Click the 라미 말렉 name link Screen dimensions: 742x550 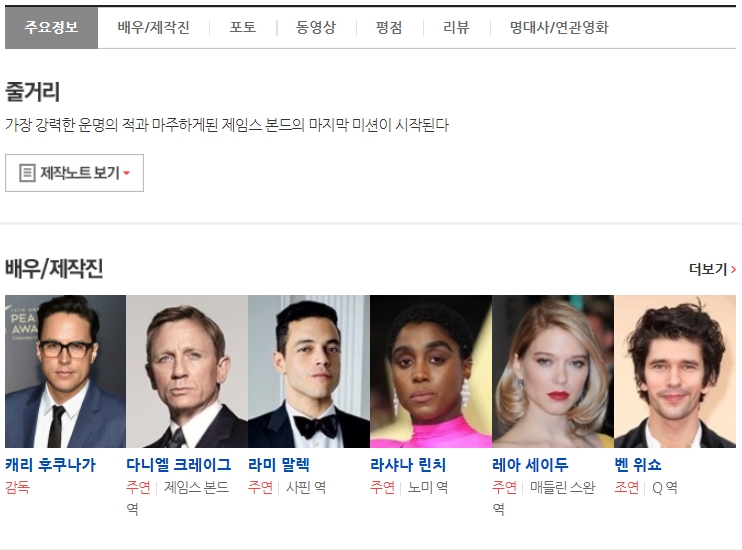(279, 465)
